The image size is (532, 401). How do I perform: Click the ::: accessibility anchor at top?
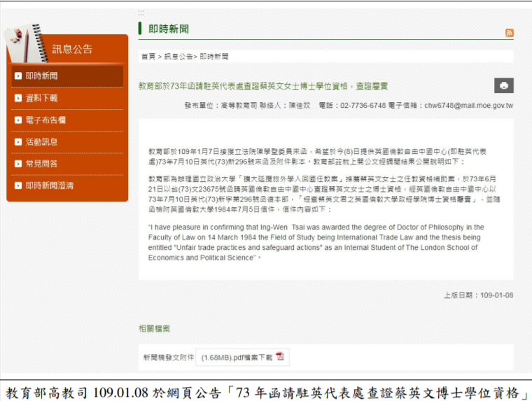pos(141,12)
